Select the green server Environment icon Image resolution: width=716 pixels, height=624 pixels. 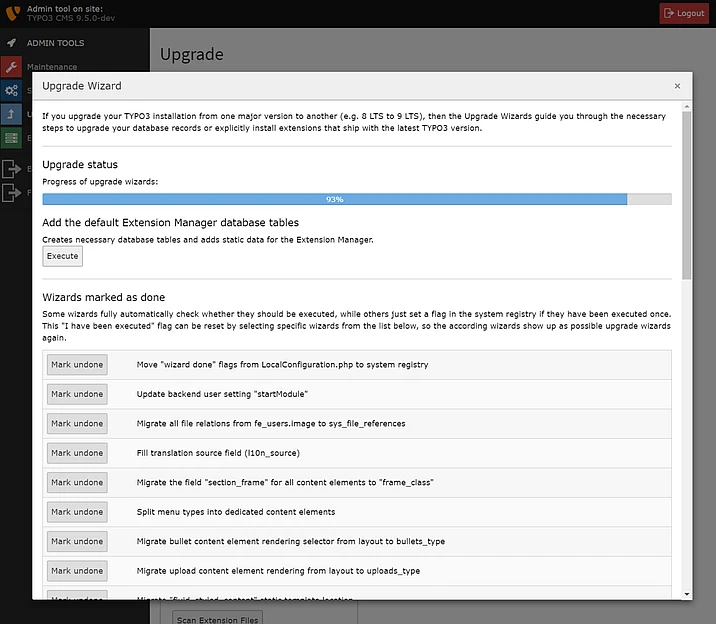(11, 138)
